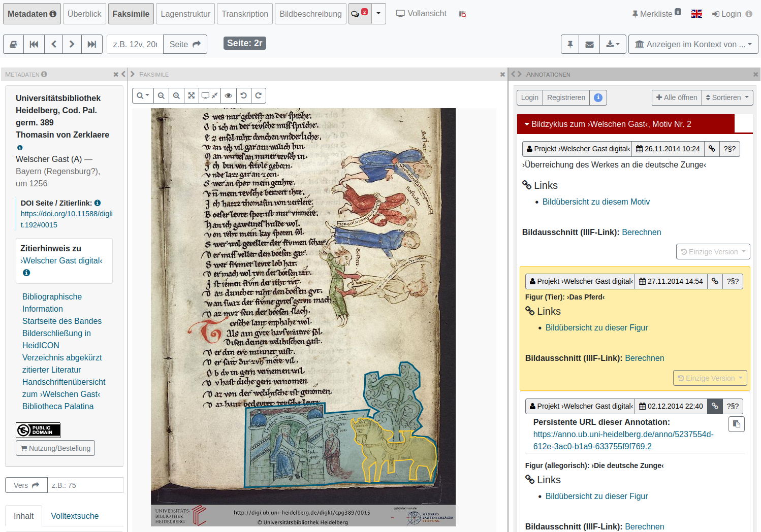Click the Annotationen panel arrow chevrons
Viewport: 761px width, 532px height.
point(516,74)
